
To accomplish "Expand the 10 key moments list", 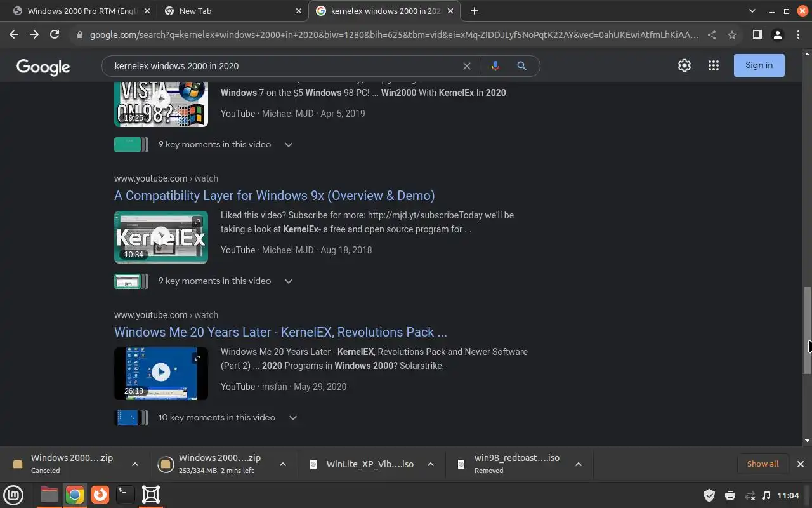I will click(x=293, y=418).
